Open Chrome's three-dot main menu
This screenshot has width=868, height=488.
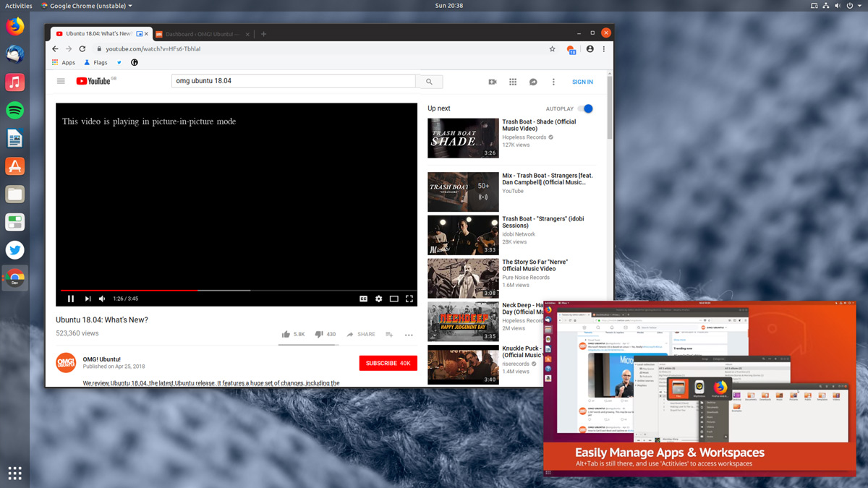[x=604, y=49]
